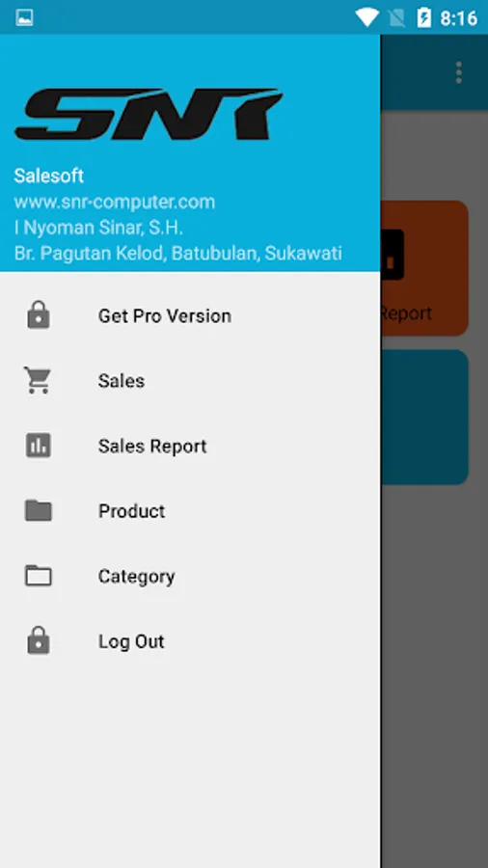
Task: Tap the bar chart icon for Sales Report
Action: [x=39, y=445]
